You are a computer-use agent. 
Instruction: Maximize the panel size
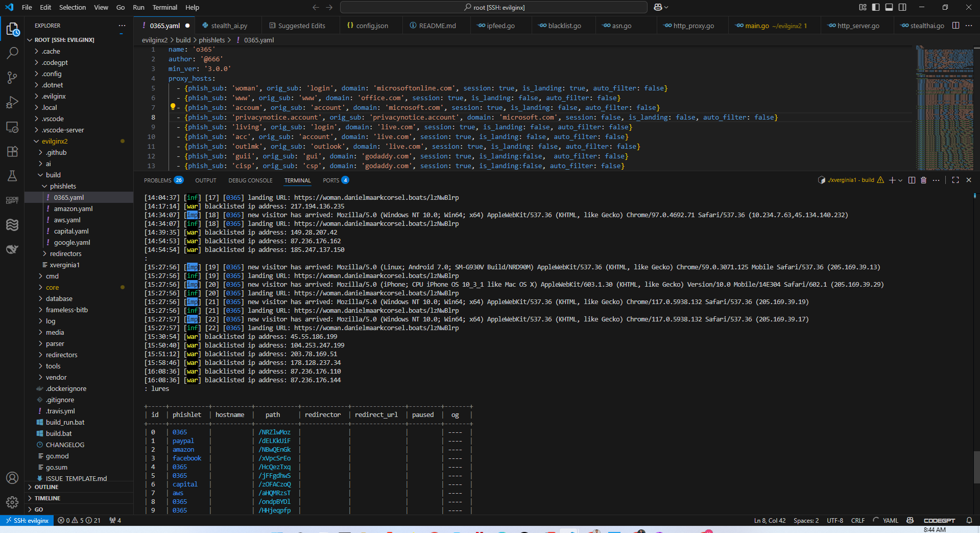tap(955, 180)
